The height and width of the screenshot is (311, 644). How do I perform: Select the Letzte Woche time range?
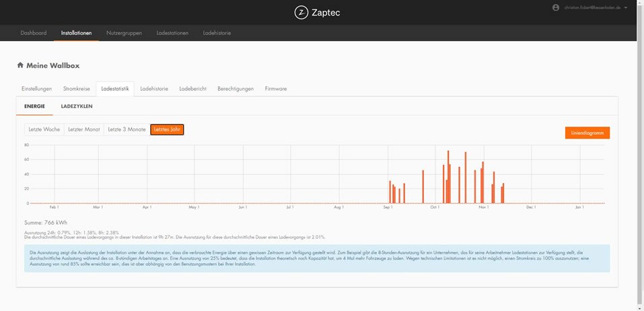pyautogui.click(x=44, y=129)
